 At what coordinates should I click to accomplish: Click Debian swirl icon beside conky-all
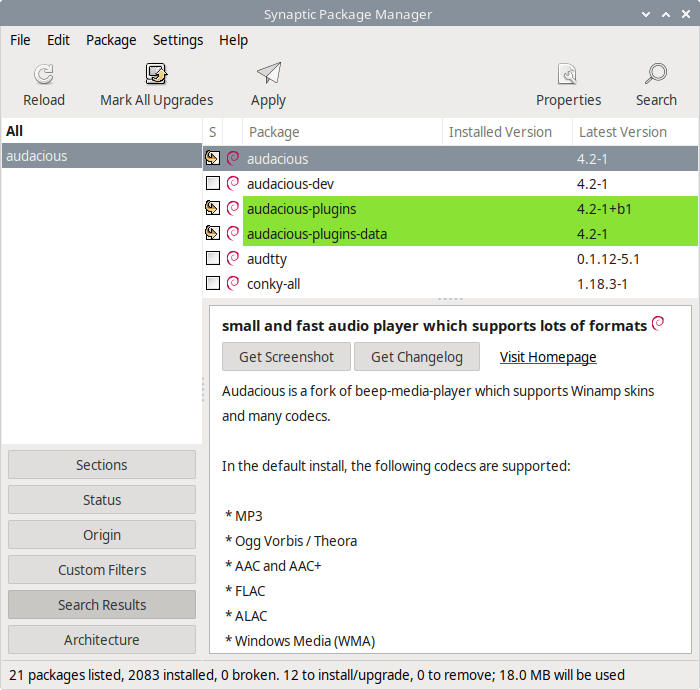point(233,283)
